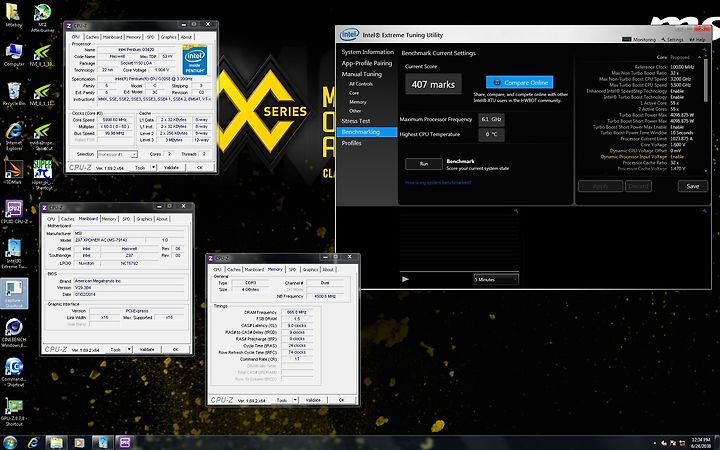Screen dimensions: 720x450
Task: Select All Controls under Manual Tuning
Action: [x=361, y=84]
